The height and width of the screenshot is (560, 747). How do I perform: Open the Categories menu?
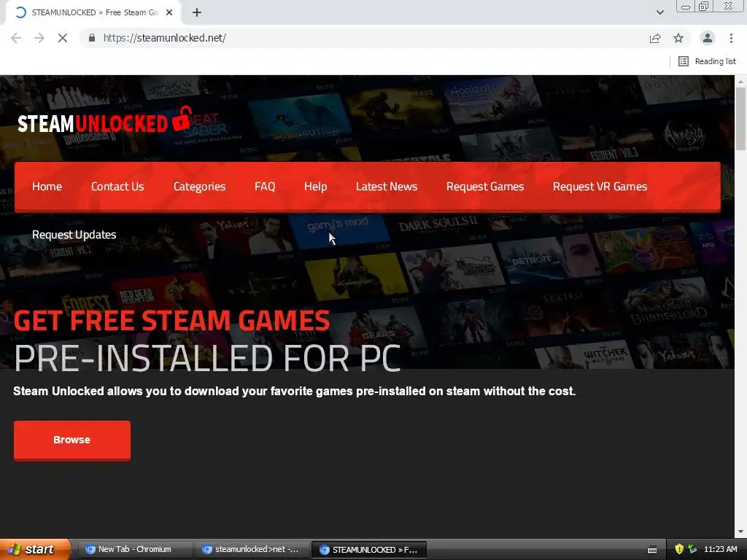tap(199, 187)
